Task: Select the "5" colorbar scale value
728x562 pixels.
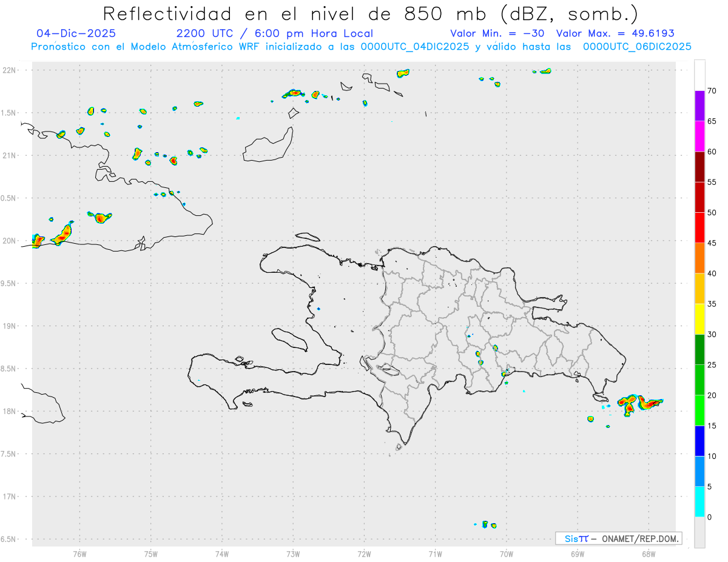Action: pos(709,487)
